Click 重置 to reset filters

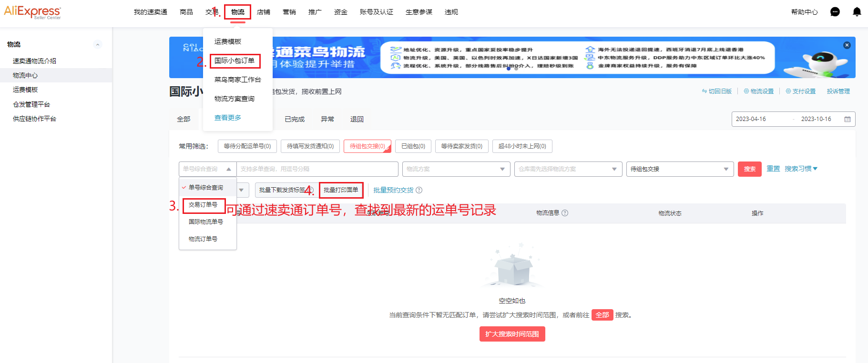[773, 169]
